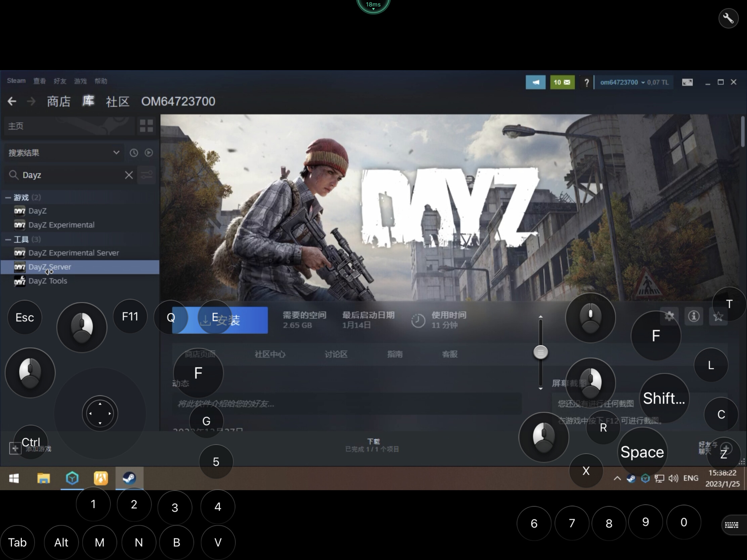The image size is (747, 560).
Task: Click the question mark help icon
Action: tap(586, 82)
